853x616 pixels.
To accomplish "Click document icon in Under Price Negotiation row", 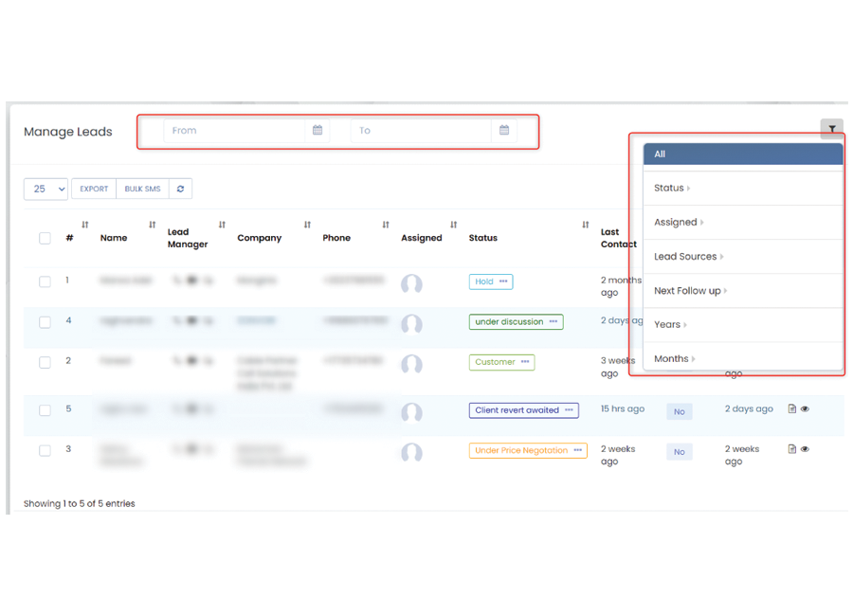I will pyautogui.click(x=792, y=449).
